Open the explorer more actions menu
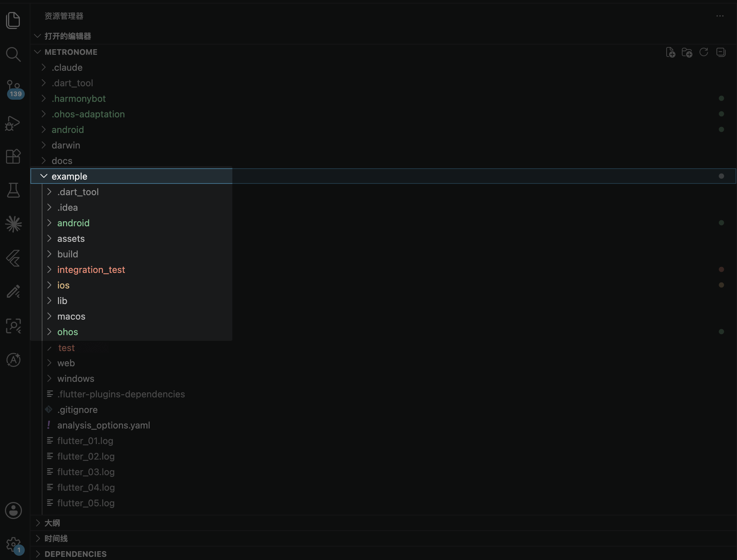Screen dimensions: 737x560 pos(720,16)
